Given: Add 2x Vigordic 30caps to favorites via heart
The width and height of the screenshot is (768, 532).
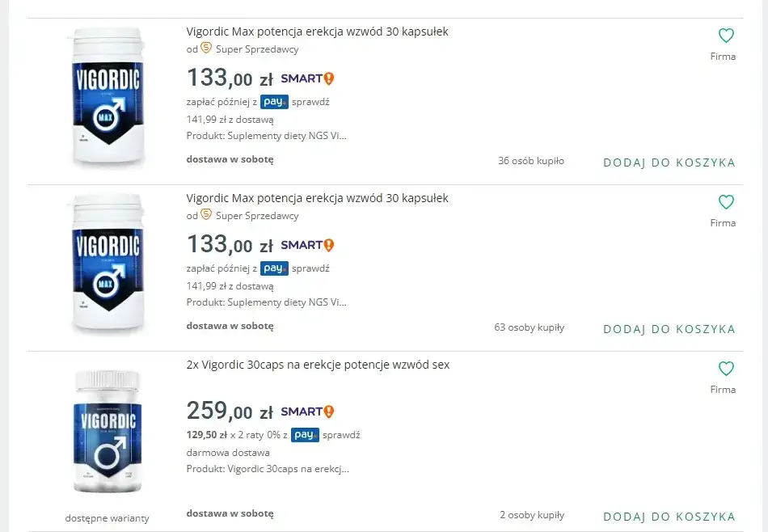Looking at the screenshot, I should tap(726, 369).
